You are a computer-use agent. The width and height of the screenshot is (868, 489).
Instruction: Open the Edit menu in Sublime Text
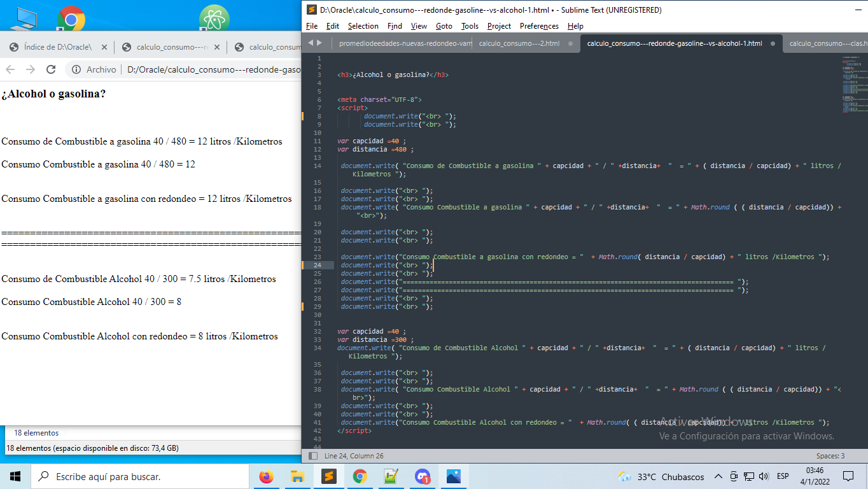(x=332, y=26)
